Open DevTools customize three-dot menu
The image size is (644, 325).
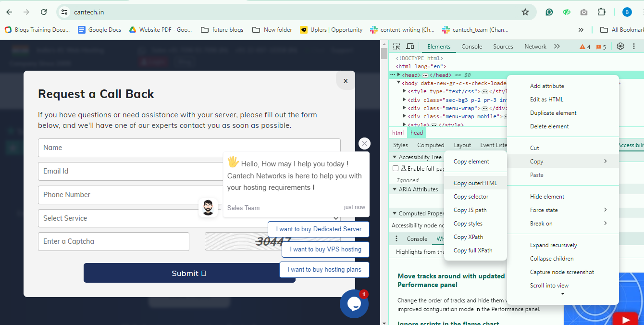click(634, 47)
